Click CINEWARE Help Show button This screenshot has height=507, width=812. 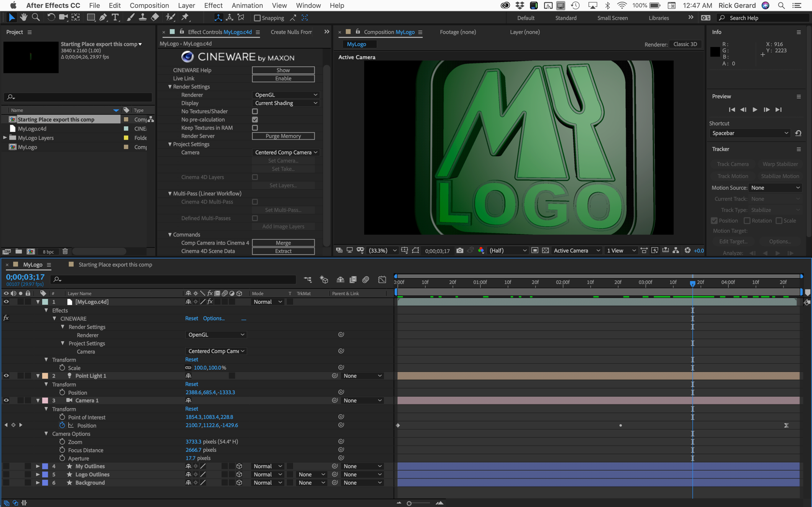(283, 70)
